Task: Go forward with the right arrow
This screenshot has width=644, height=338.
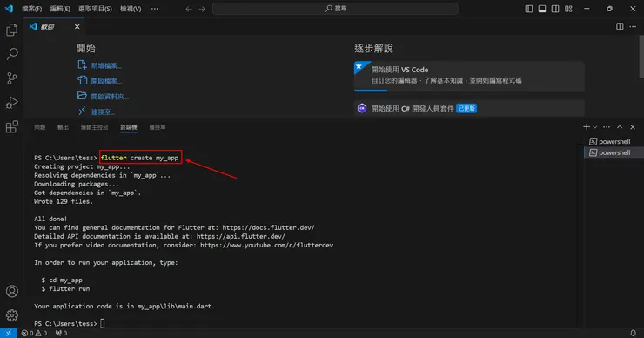Action: coord(202,9)
